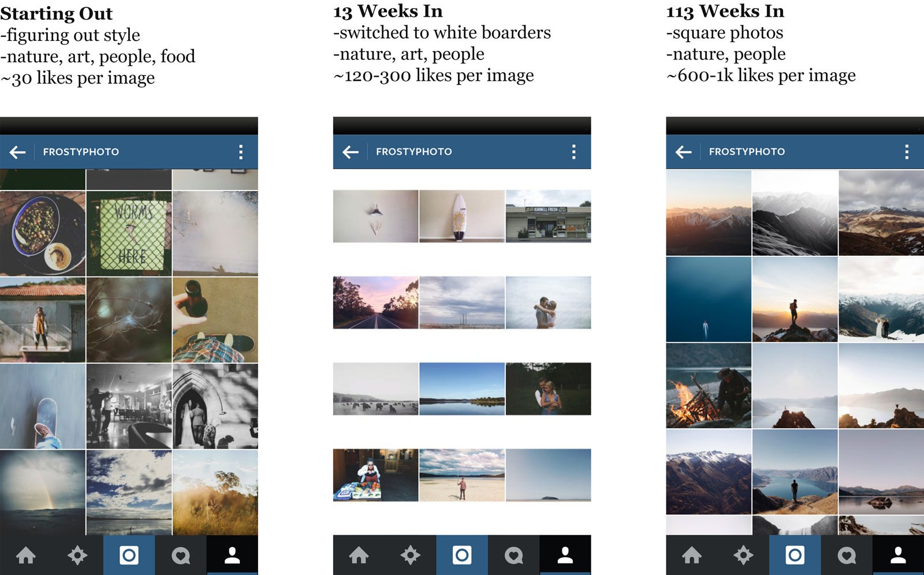Open the campfire photo thumbnail
The height and width of the screenshot is (575, 924).
709,385
